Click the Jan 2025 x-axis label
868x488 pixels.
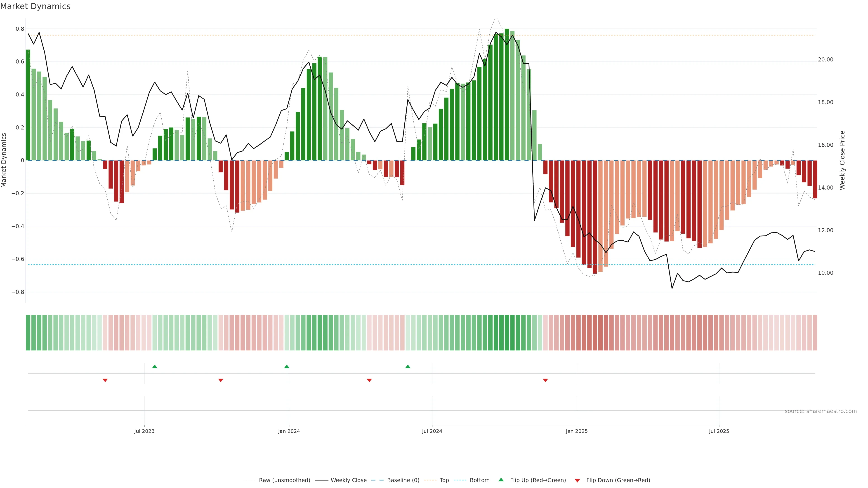point(577,431)
